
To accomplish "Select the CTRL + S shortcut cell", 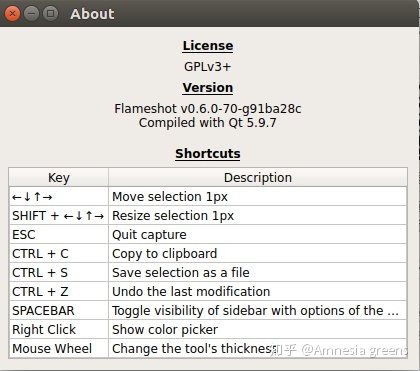I will 59,272.
